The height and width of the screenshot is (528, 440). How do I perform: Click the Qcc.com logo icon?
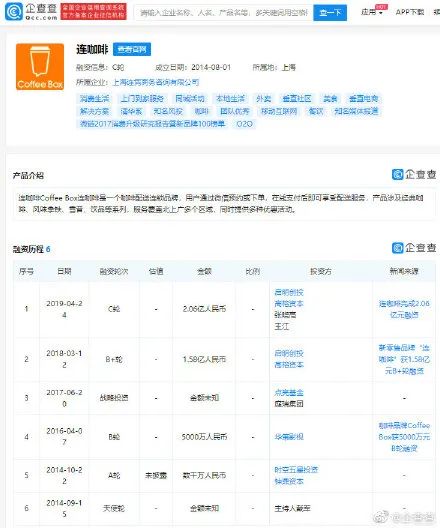[x=13, y=11]
